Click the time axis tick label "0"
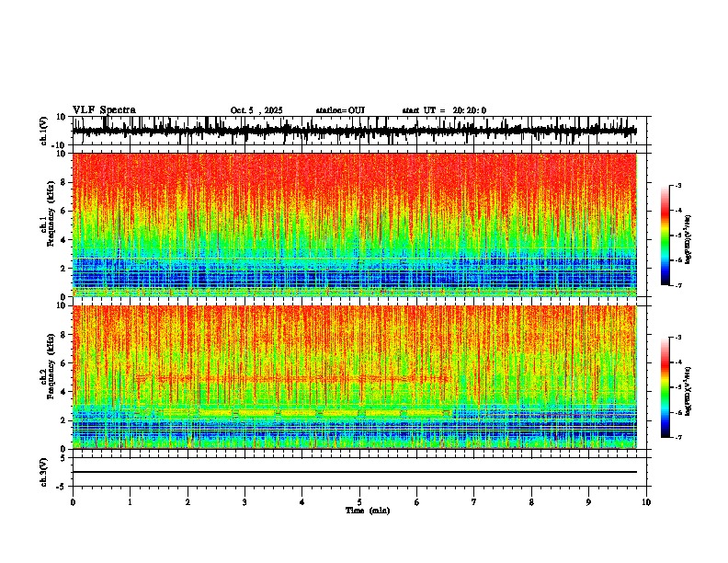The width and height of the screenshot is (728, 563). tap(73, 502)
